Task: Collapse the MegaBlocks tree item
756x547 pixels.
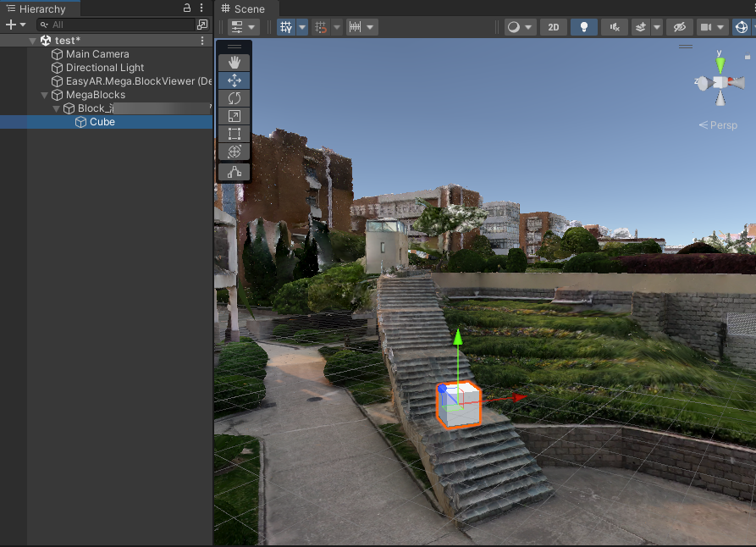Action: [x=46, y=95]
